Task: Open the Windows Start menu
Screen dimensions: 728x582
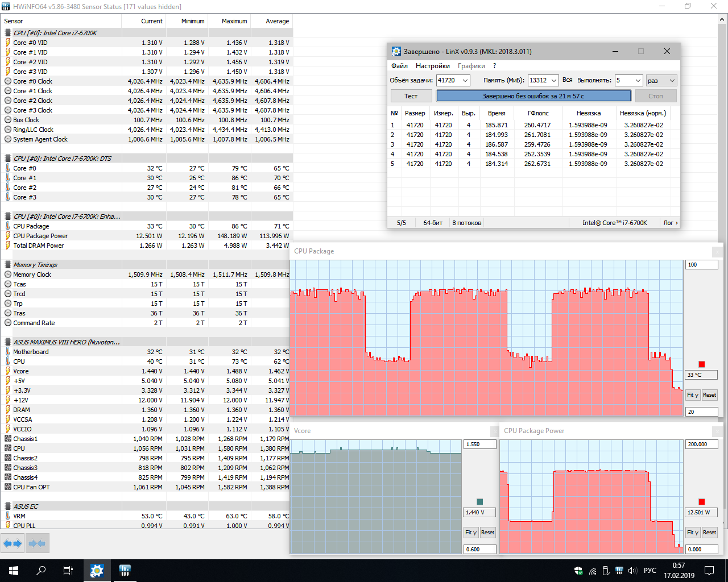Action: (x=14, y=571)
